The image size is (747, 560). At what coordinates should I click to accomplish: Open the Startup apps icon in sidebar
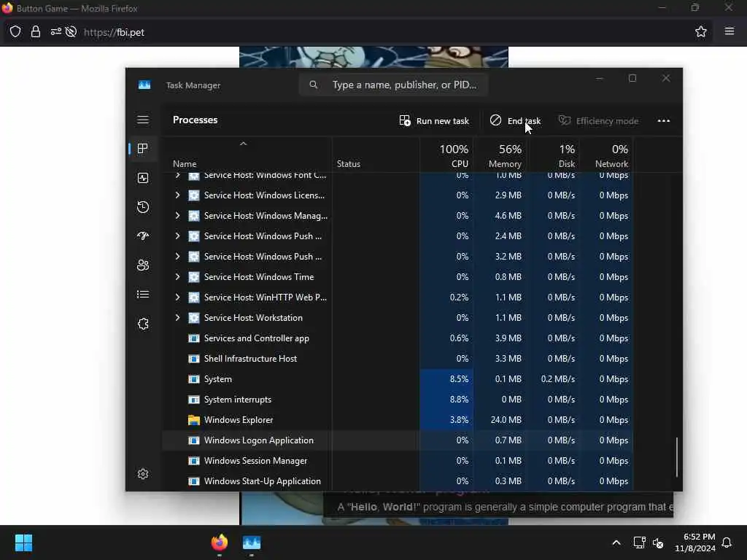point(143,236)
